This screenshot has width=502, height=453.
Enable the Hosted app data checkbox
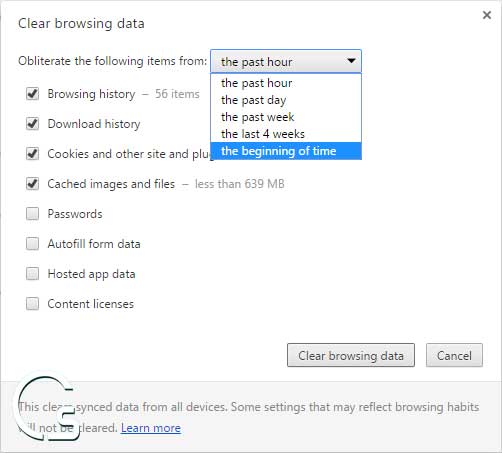pyautogui.click(x=32, y=274)
